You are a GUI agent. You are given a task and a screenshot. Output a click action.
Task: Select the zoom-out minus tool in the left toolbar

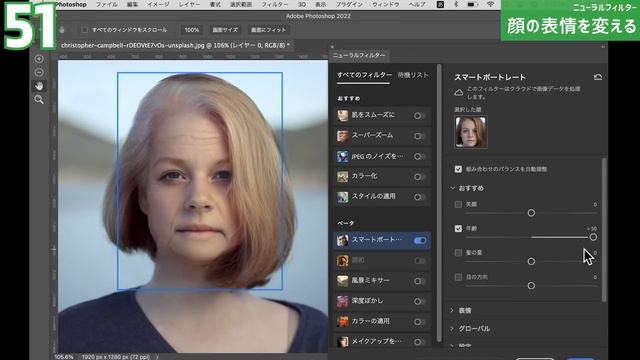39,72
